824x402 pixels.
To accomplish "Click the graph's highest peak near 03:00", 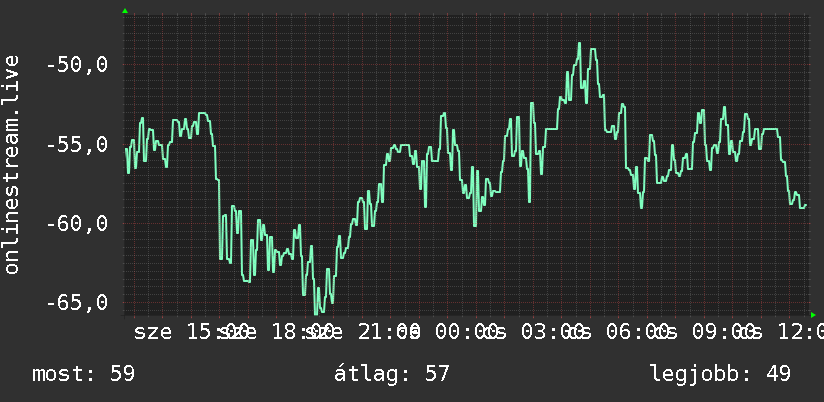I will [x=579, y=44].
